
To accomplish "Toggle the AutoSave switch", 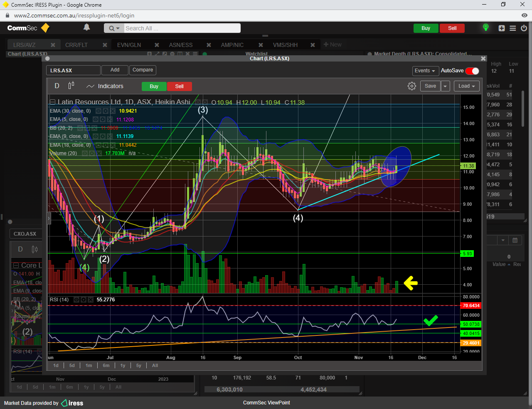I will (472, 71).
